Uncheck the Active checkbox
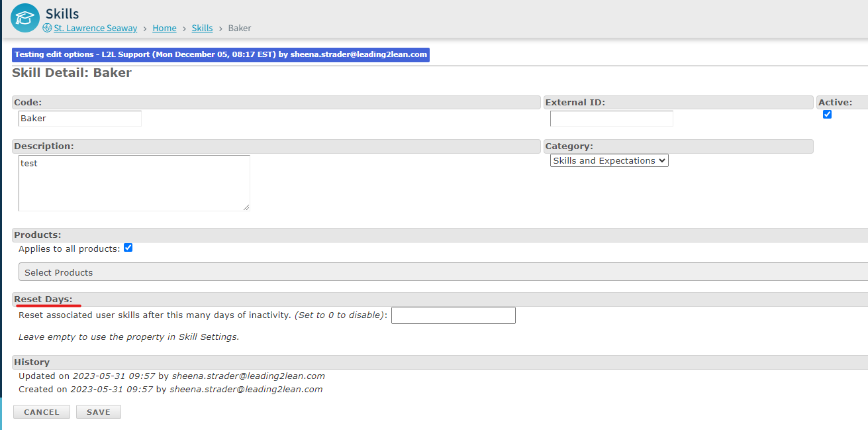This screenshot has height=430, width=868. (827, 115)
